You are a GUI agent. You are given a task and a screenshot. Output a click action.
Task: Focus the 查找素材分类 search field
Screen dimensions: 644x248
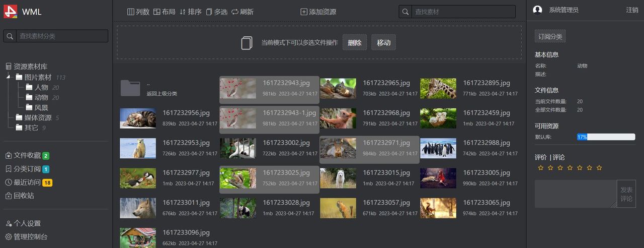pyautogui.click(x=62, y=36)
